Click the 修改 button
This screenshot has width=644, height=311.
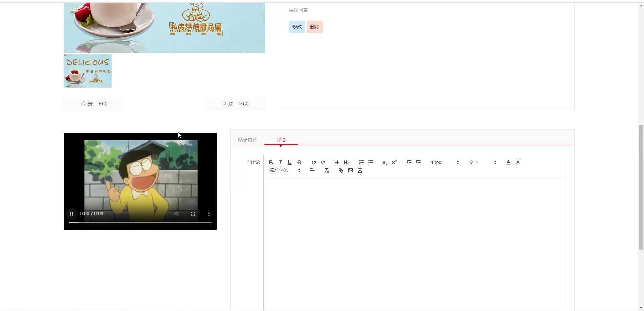[x=297, y=27]
